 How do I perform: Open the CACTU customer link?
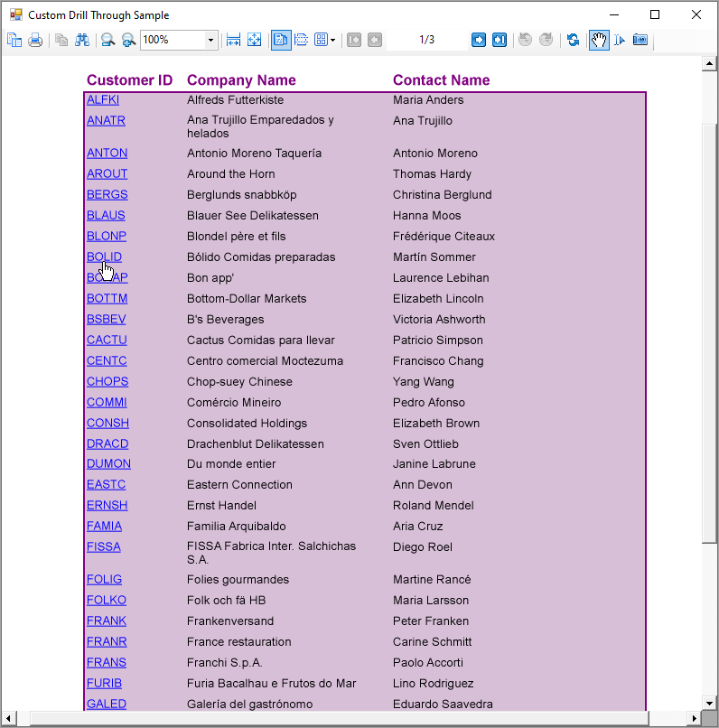coord(107,340)
